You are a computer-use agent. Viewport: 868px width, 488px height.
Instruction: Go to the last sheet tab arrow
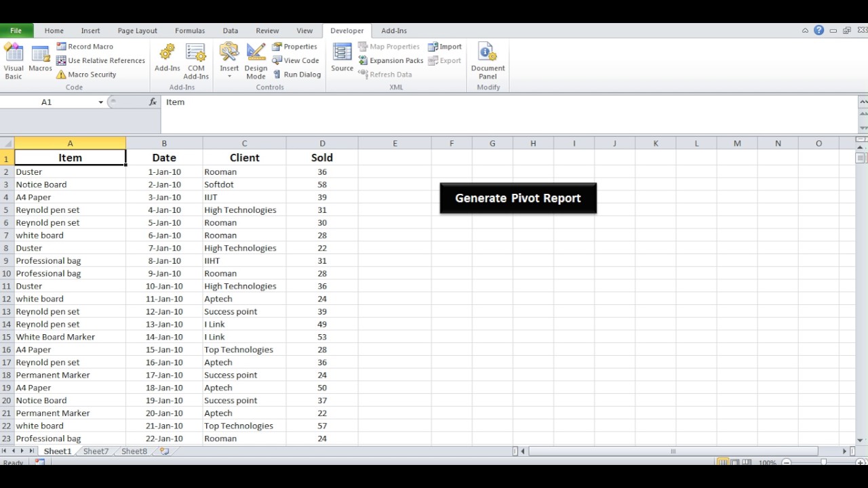click(x=31, y=451)
